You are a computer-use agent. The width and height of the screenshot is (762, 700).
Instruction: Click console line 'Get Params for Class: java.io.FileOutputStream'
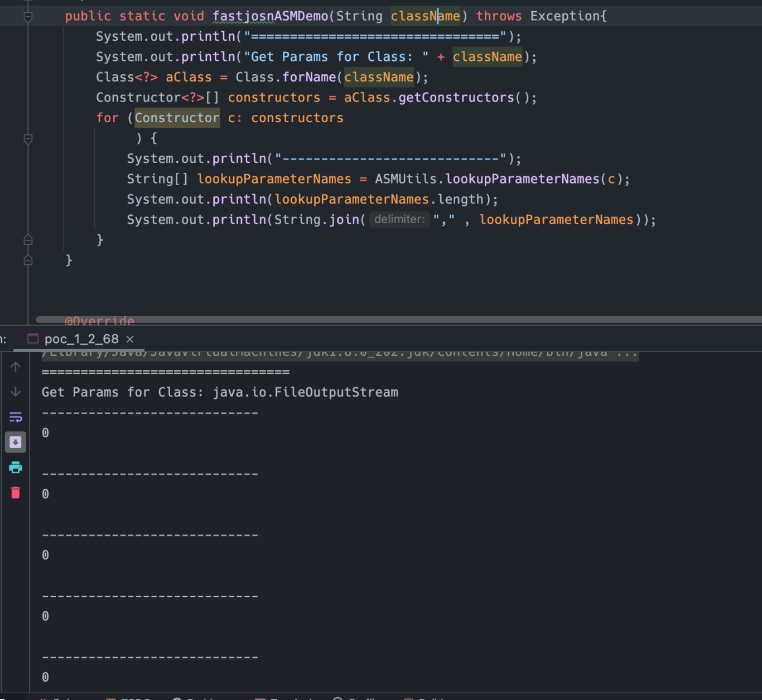[x=220, y=392]
